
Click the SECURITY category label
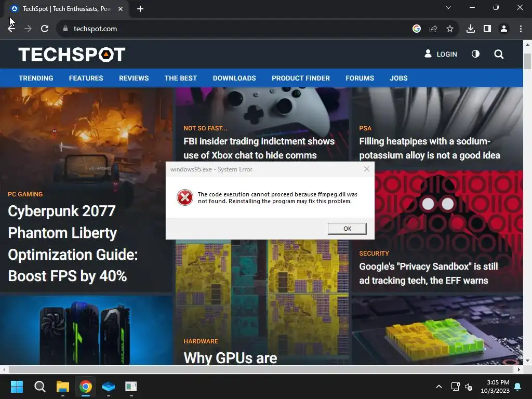[x=374, y=254]
